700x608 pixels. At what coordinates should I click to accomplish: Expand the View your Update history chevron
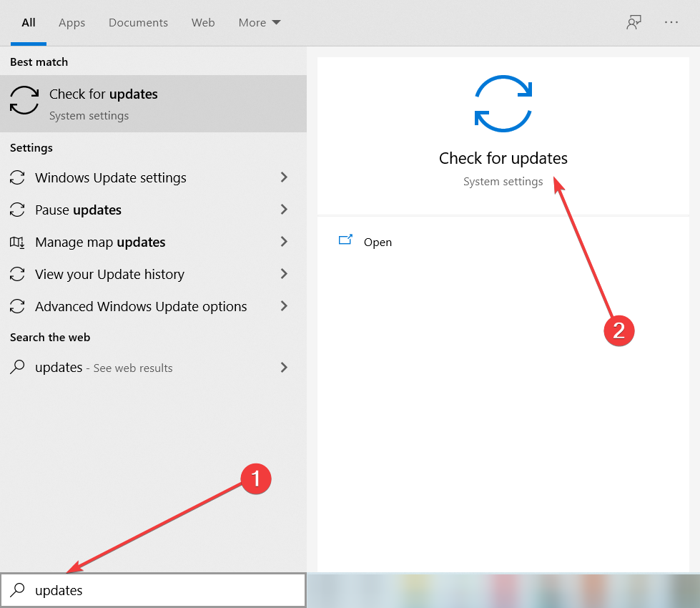pos(284,274)
